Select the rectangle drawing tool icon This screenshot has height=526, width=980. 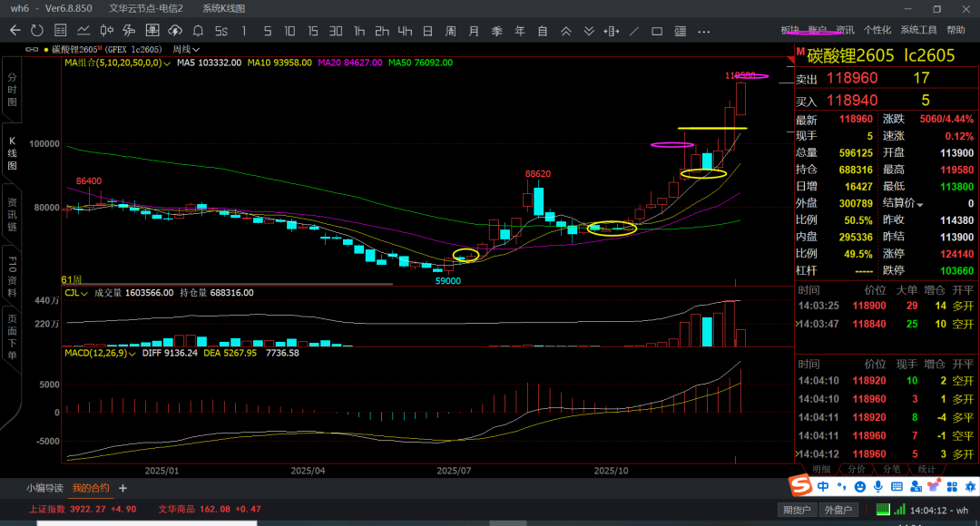click(x=658, y=31)
